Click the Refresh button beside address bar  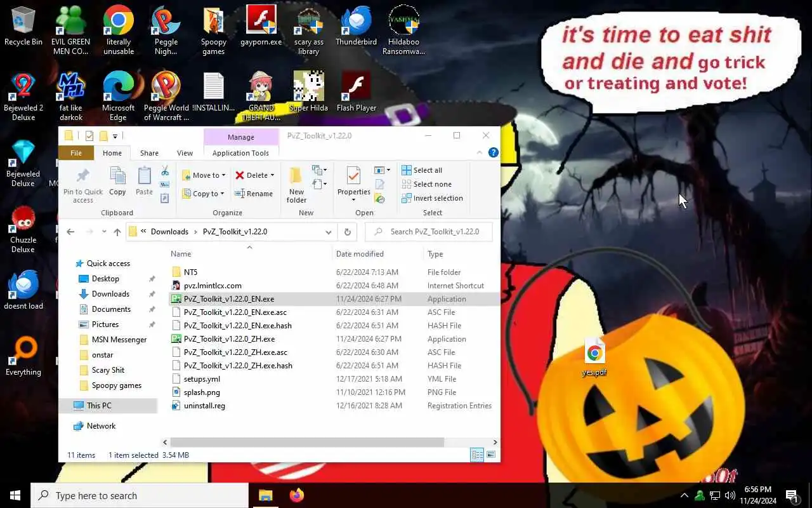(347, 232)
